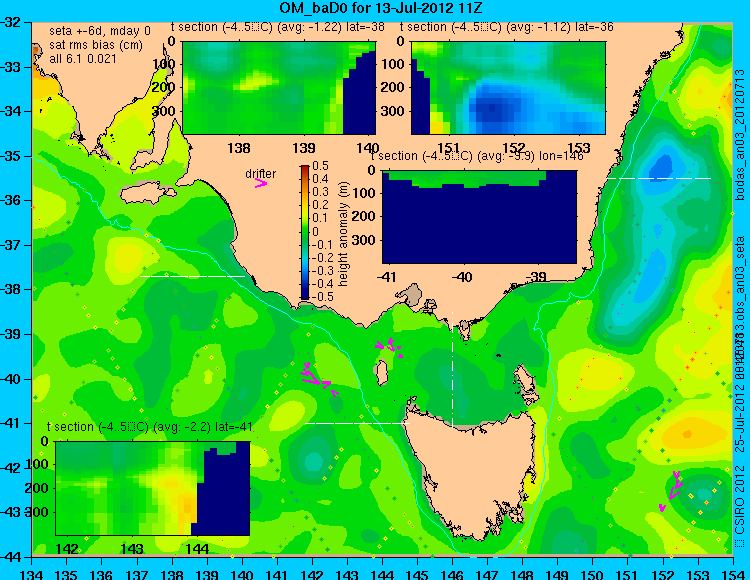Open the lon=146 temperature section inset
750x580 pixels.
click(x=479, y=217)
